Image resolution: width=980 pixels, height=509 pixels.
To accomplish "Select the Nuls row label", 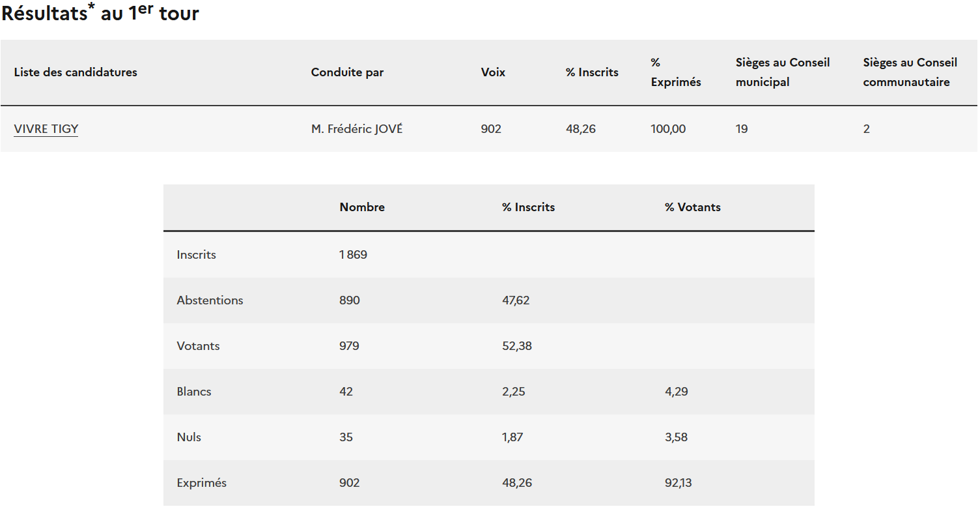I will click(x=189, y=437).
